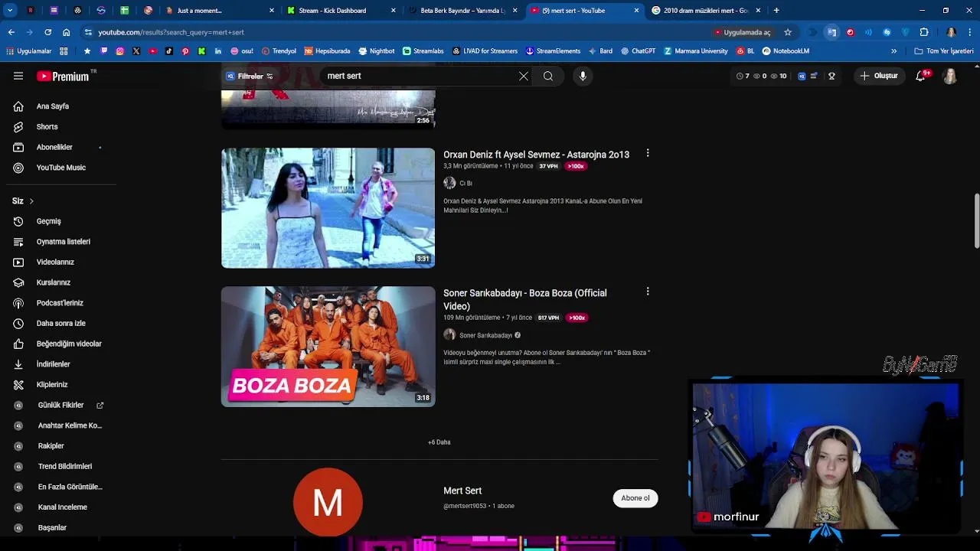Switch to the 2010 dram müzikleri Google tab
The height and width of the screenshot is (551, 980).
[705, 11]
